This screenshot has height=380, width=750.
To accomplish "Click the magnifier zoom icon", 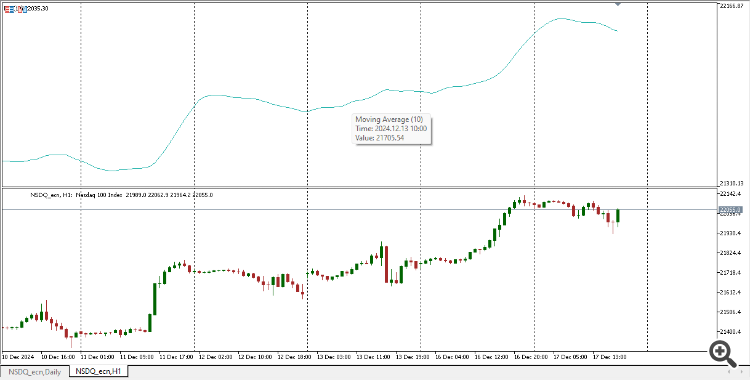I will pos(722,354).
